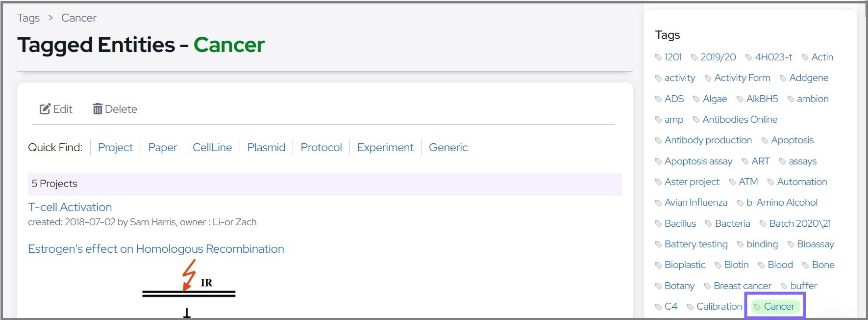Click the tag icon beside Apoptosis

(765, 141)
